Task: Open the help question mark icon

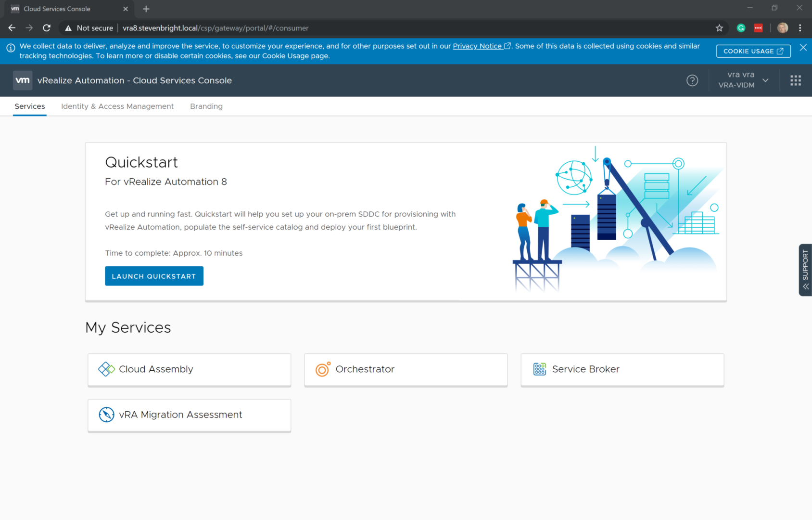Action: pos(692,80)
